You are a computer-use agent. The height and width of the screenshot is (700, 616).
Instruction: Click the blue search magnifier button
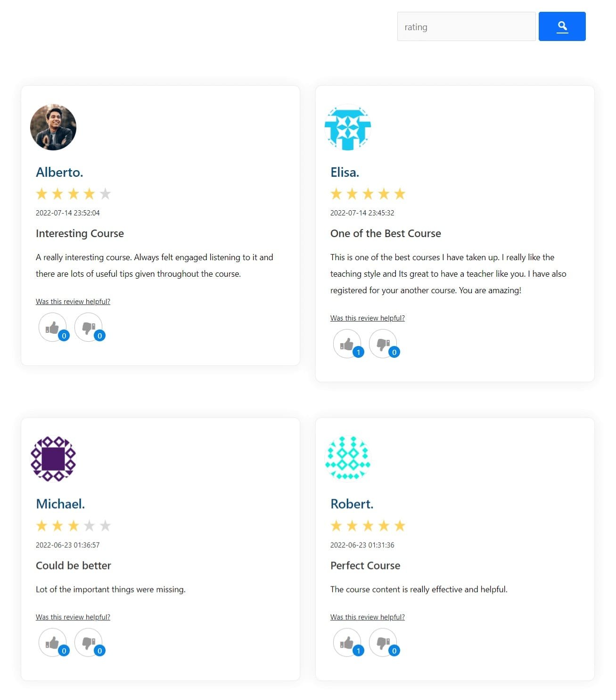pyautogui.click(x=562, y=26)
